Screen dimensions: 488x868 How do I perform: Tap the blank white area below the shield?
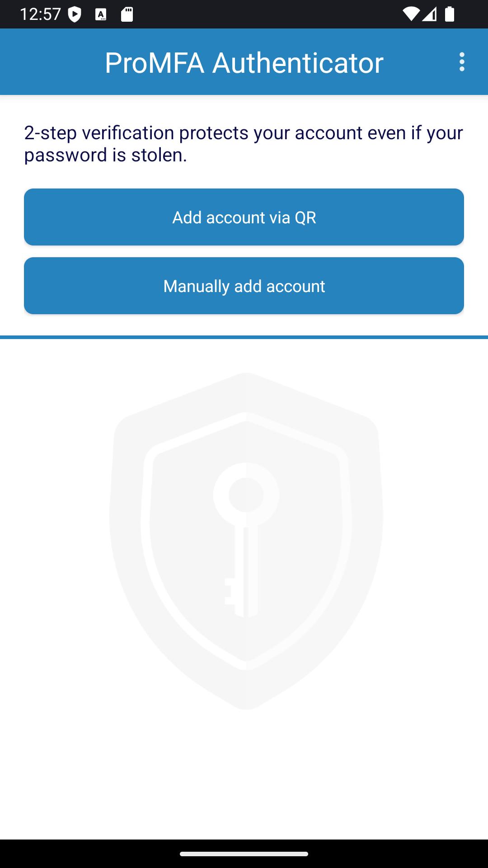coord(244,775)
